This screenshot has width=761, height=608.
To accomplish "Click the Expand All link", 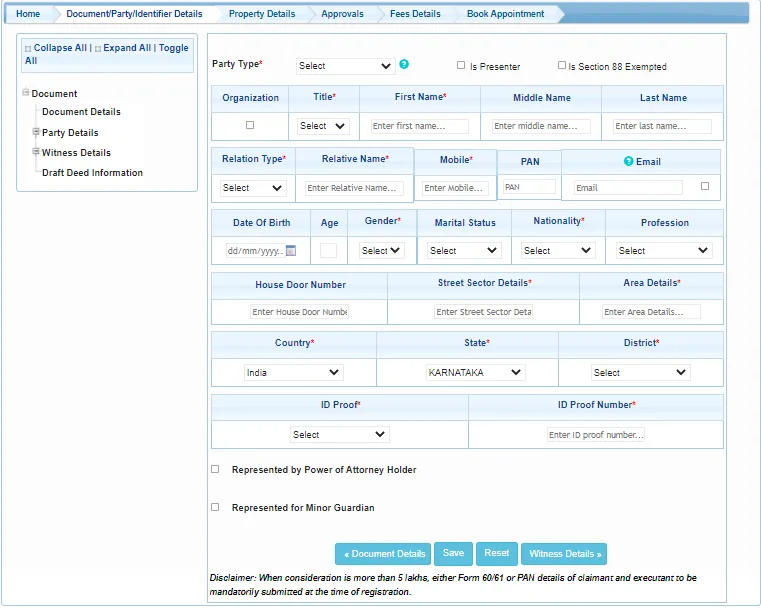I will (124, 48).
